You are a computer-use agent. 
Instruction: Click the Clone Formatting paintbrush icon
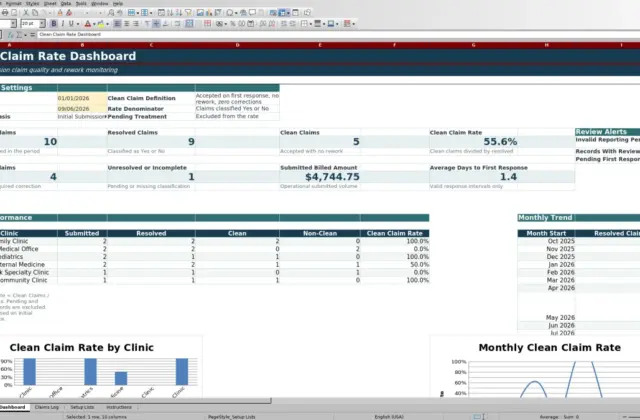pyautogui.click(x=60, y=13)
